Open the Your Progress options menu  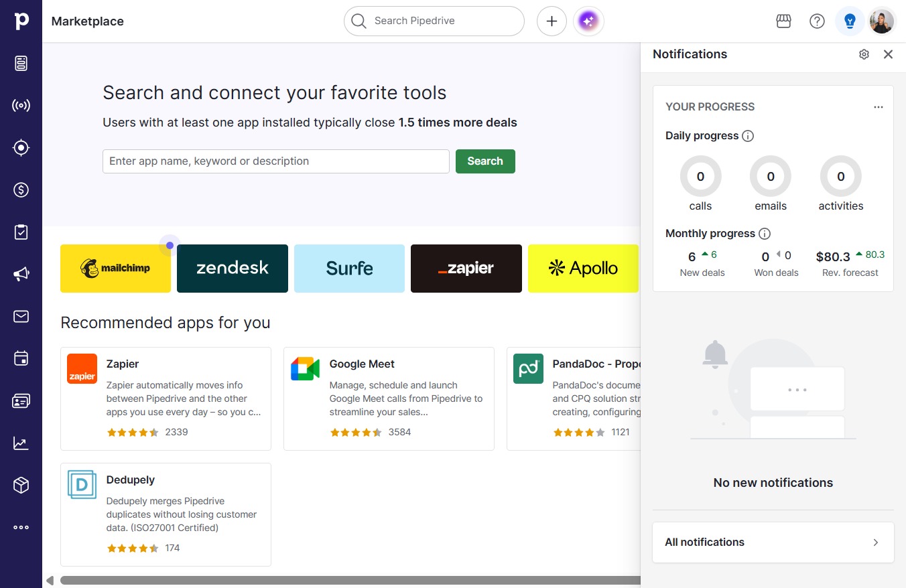click(879, 107)
